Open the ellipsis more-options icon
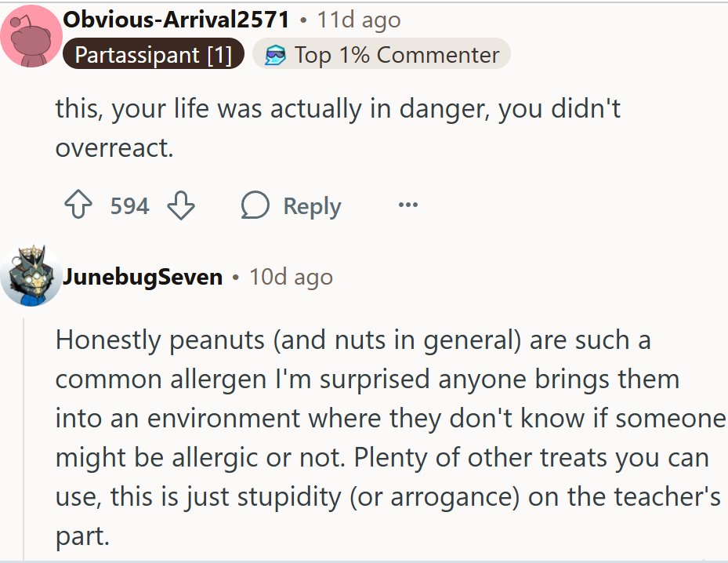Screen dimensions: 728x563 pos(407,205)
